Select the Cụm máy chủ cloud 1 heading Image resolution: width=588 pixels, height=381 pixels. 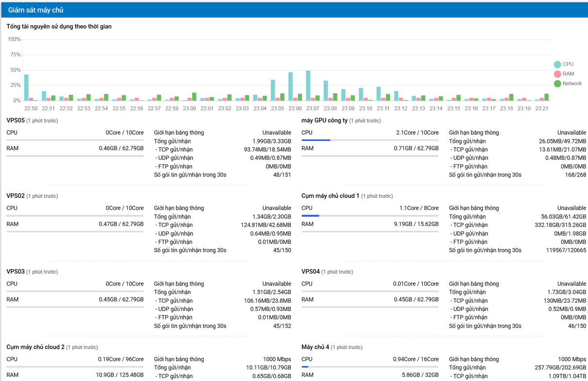[330, 196]
